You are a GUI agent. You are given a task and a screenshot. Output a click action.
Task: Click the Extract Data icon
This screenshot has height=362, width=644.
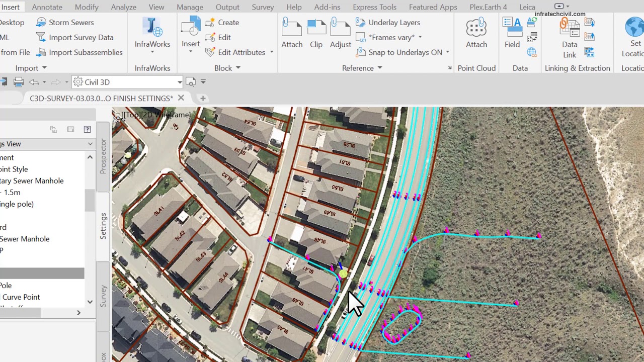coord(590,52)
